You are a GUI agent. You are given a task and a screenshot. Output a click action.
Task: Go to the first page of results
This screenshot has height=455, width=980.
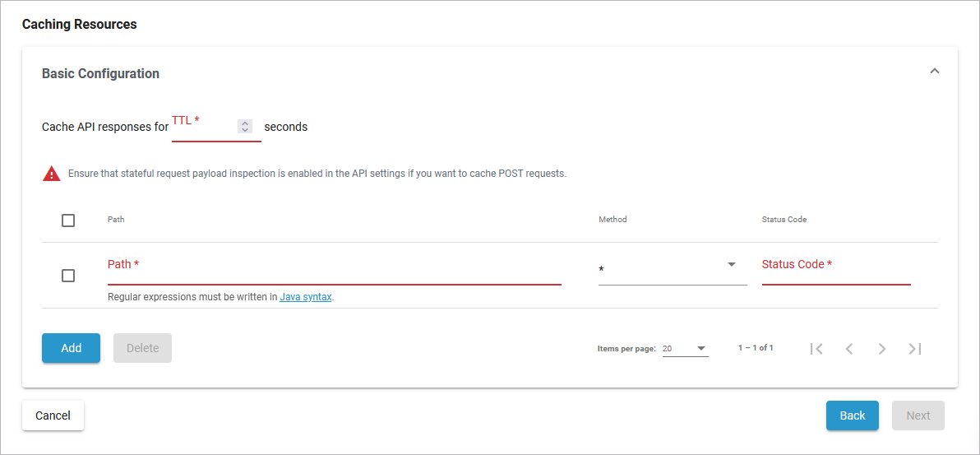coord(816,349)
